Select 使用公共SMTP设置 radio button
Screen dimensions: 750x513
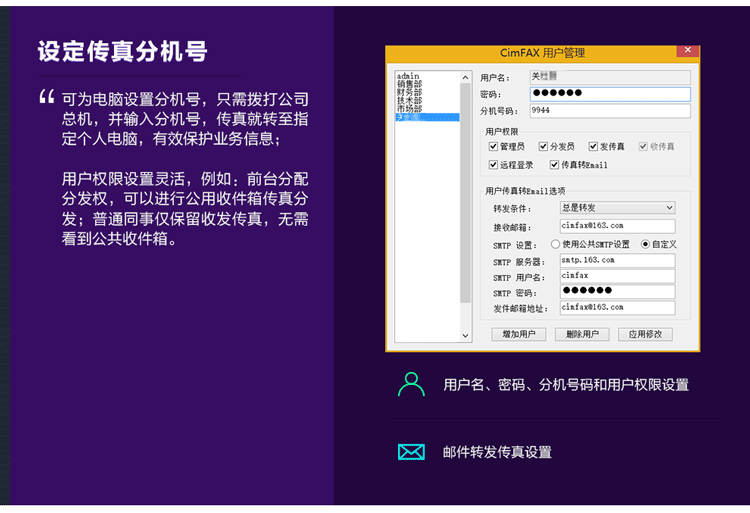pos(555,244)
